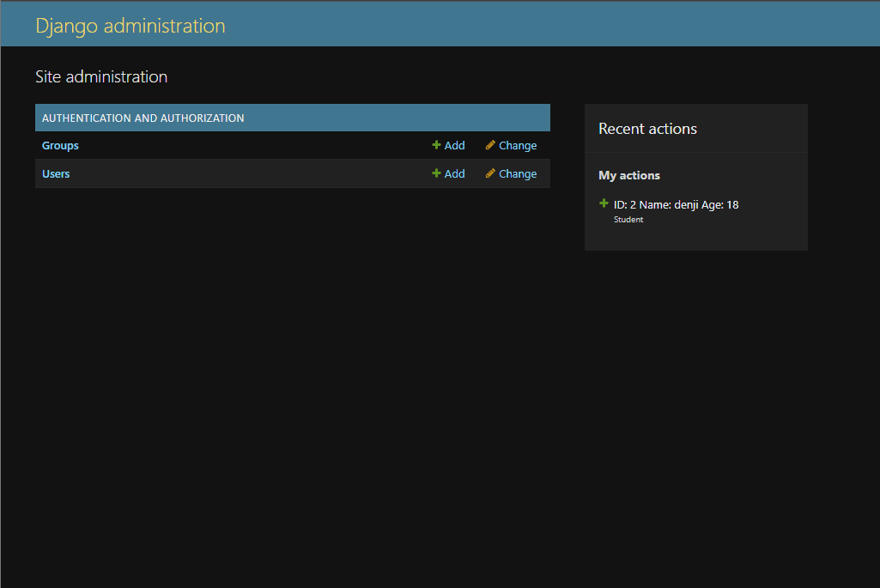Select the ID: 2 Name: denji entry
The width and height of the screenshot is (880, 588).
point(676,205)
